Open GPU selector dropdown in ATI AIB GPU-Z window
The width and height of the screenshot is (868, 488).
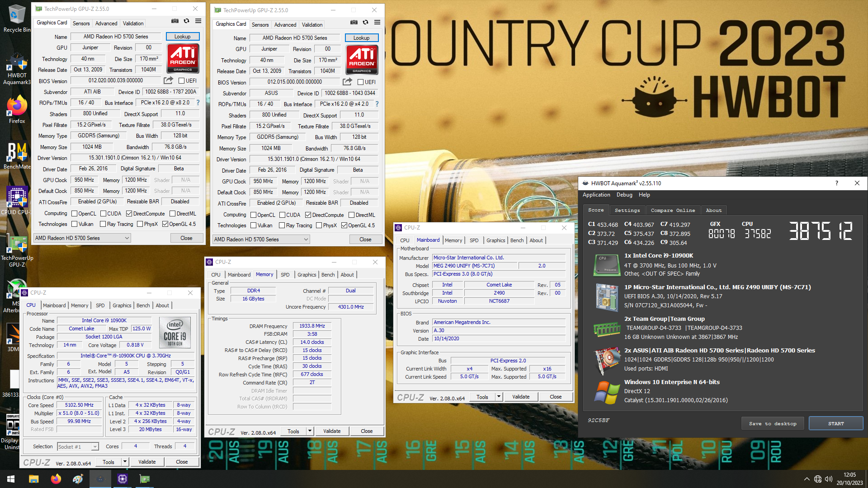[x=82, y=238]
